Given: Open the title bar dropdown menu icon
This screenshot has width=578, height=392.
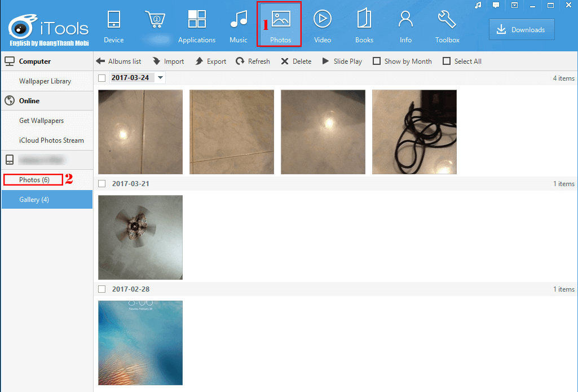Looking at the screenshot, I should point(514,5).
